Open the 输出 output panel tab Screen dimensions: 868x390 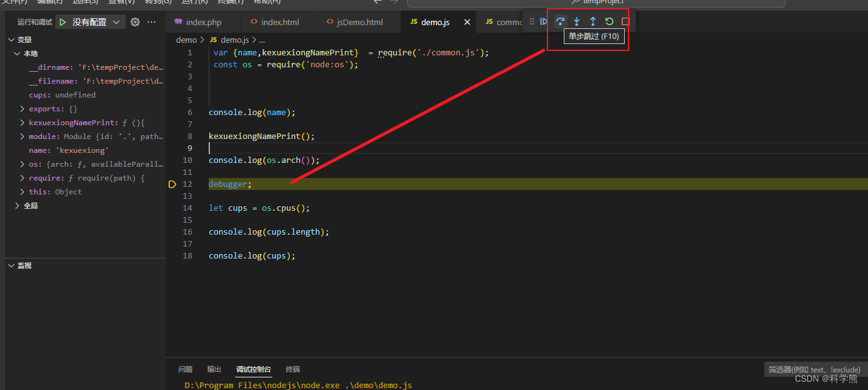point(214,369)
